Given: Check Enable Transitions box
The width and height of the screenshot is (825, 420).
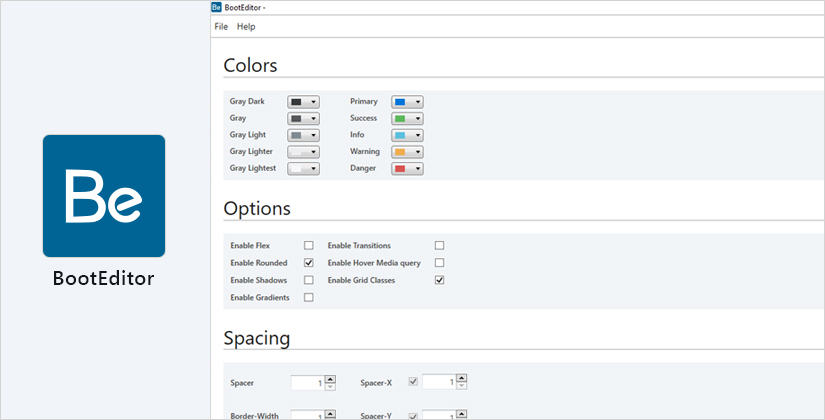Looking at the screenshot, I should coord(439,245).
